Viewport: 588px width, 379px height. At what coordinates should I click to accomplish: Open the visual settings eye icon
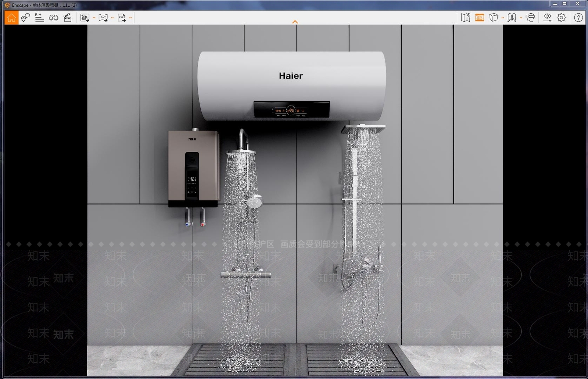pos(547,18)
